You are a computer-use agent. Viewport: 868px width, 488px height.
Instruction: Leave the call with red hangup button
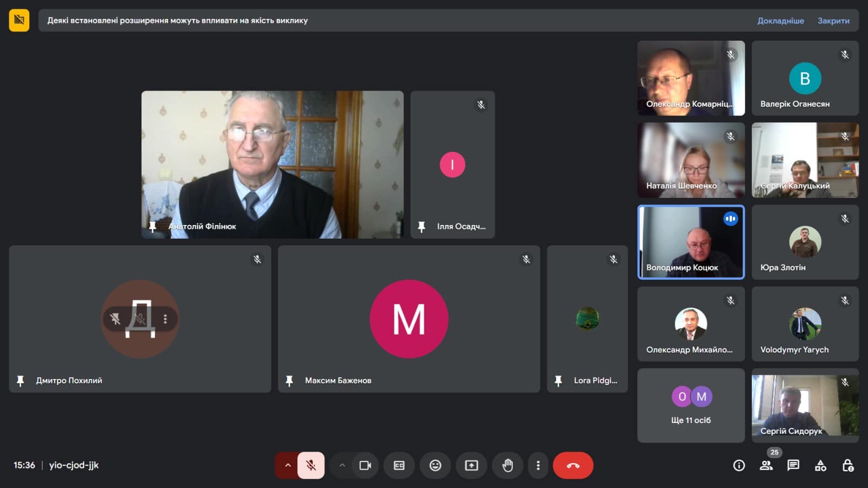(573, 465)
